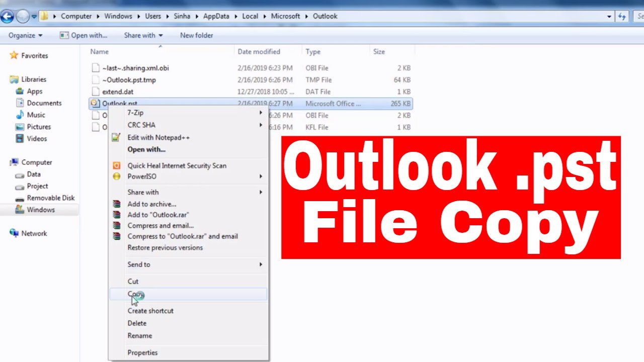Click the Outlook.pst file icon
644x362 pixels.
95,104
